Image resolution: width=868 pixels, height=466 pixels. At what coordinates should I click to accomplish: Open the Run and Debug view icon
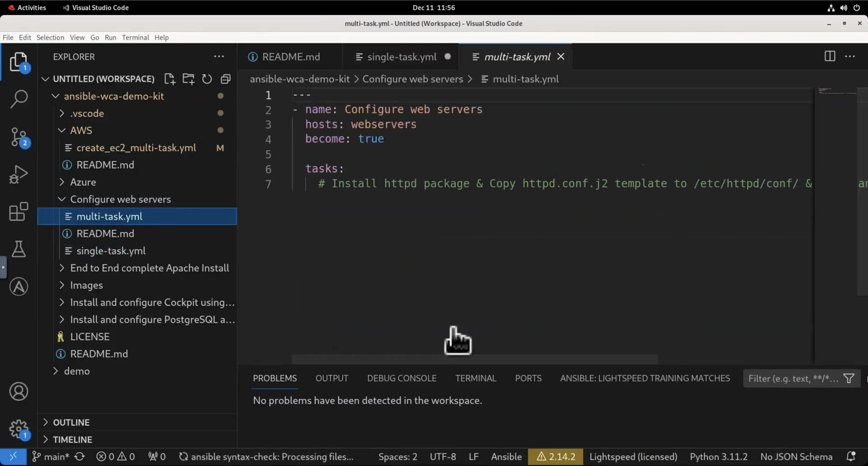click(18, 174)
